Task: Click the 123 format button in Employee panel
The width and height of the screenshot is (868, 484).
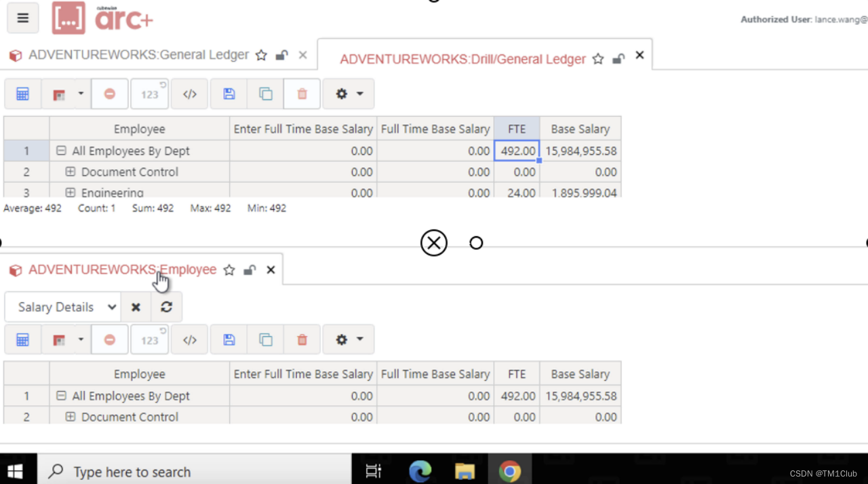Action: coord(149,339)
